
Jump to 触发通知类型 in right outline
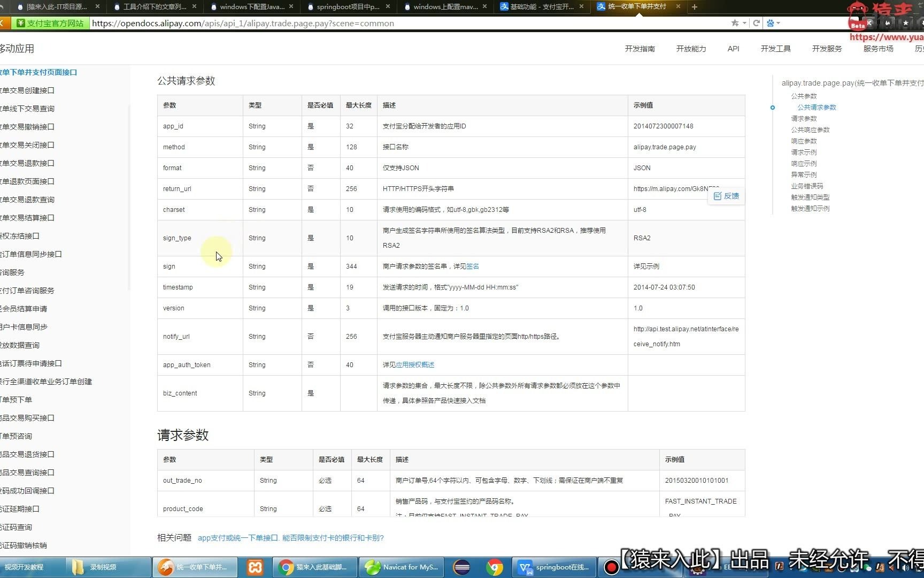coord(810,197)
